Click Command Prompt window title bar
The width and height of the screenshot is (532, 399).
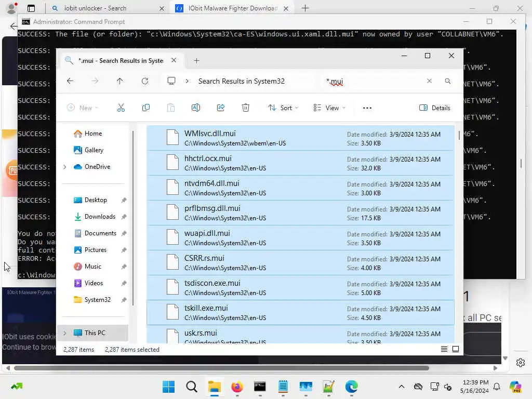pos(237,22)
